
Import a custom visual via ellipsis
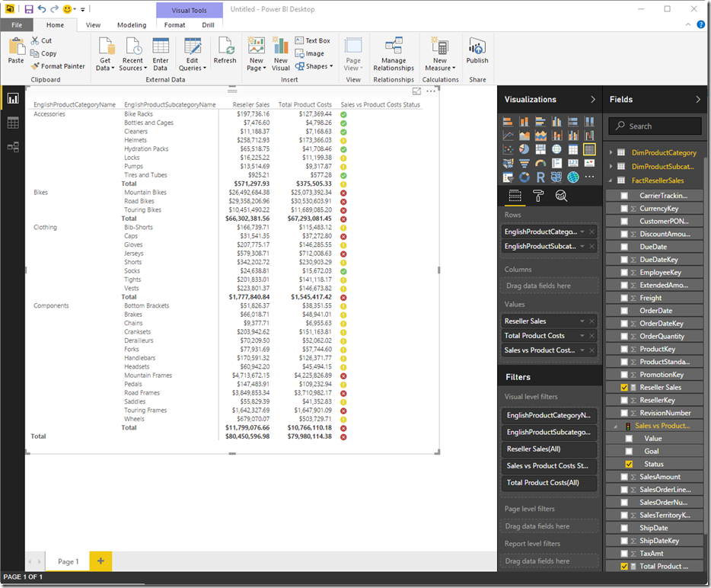point(589,177)
